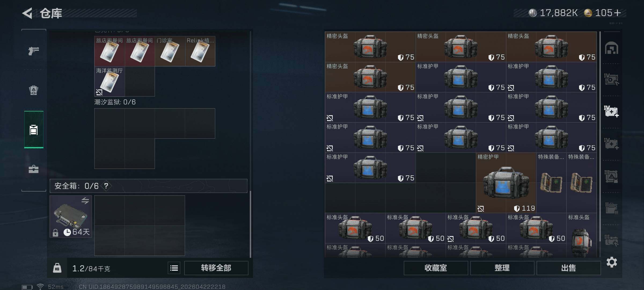Click the 整理 sort button
The height and width of the screenshot is (290, 644).
click(502, 268)
